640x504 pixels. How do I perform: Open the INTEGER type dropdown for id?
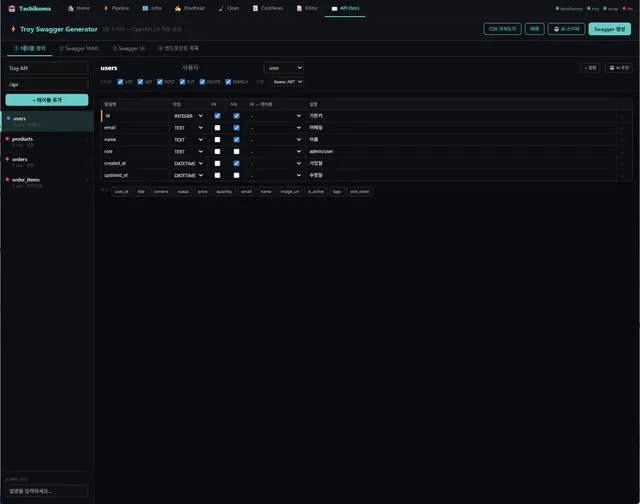(188, 116)
